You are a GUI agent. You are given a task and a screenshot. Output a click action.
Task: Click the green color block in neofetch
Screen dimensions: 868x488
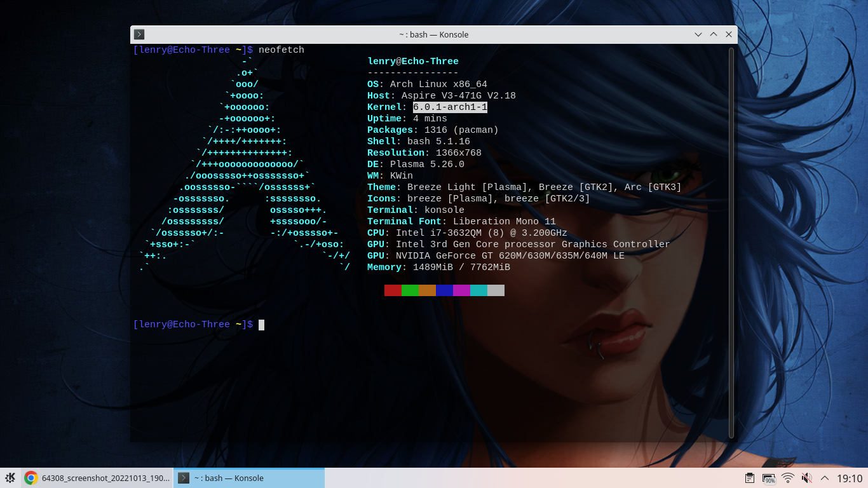click(x=410, y=290)
